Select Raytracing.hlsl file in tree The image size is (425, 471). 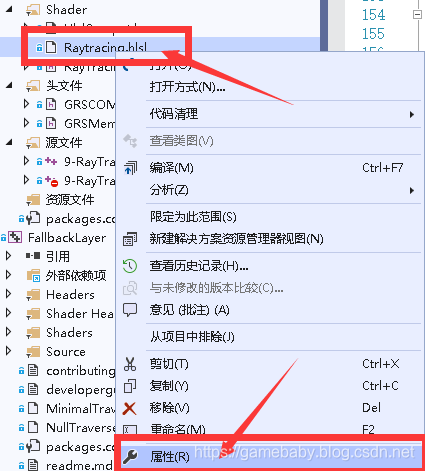[x=105, y=47]
